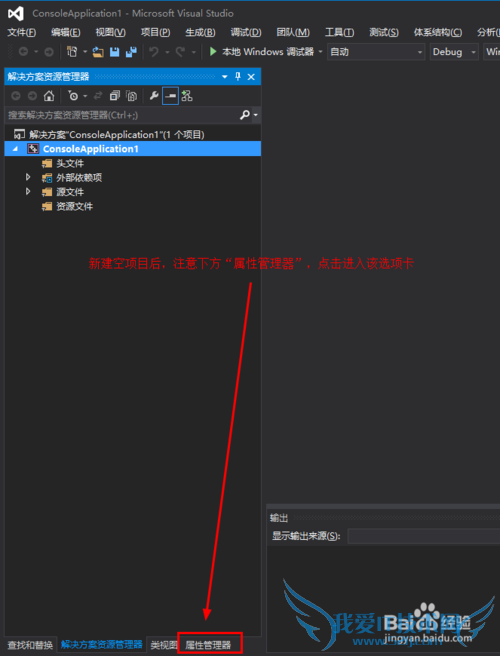Open the 生成(B) menu
Viewport: 500px width, 656px height.
tap(200, 33)
